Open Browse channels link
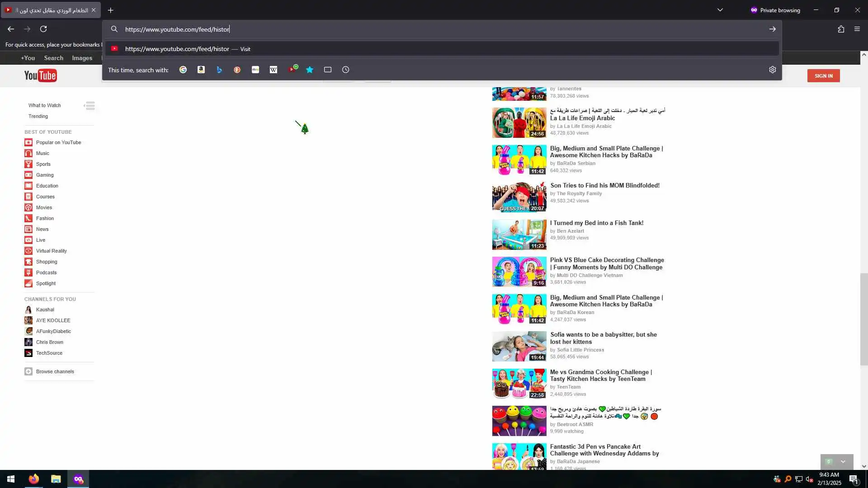 point(55,371)
